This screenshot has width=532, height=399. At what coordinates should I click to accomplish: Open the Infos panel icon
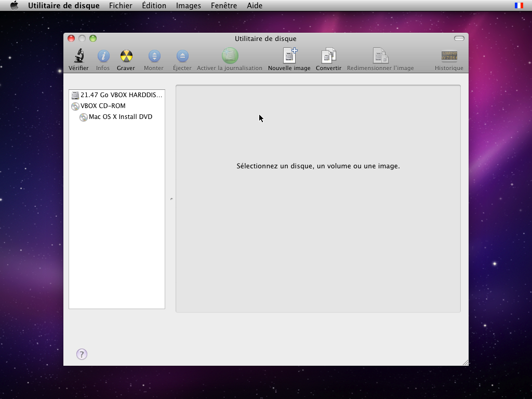pyautogui.click(x=103, y=56)
